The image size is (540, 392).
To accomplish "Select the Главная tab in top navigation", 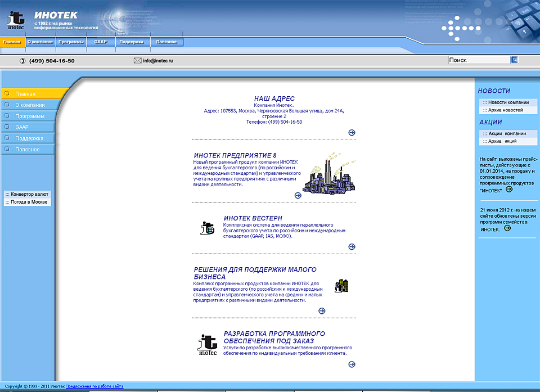I will 12,42.
